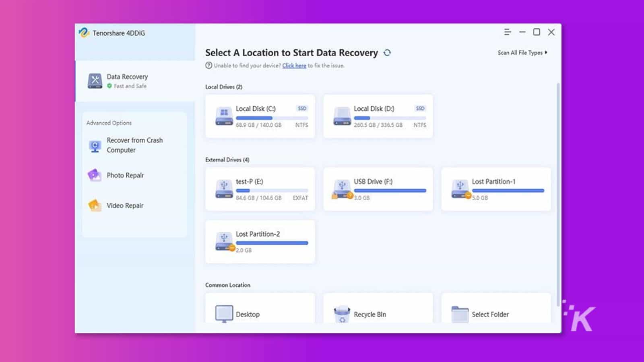Click the Recover from Crash Computer icon
The image size is (644, 362).
click(95, 146)
